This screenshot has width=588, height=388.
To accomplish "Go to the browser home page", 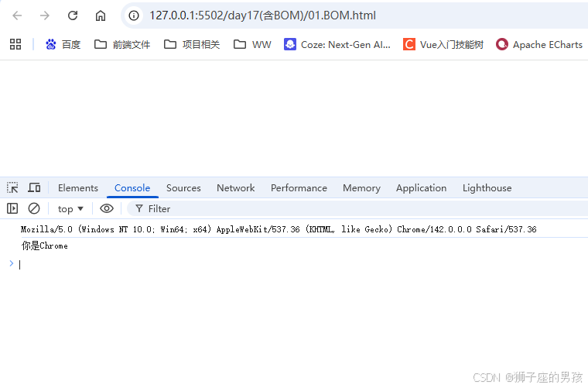I will click(100, 15).
